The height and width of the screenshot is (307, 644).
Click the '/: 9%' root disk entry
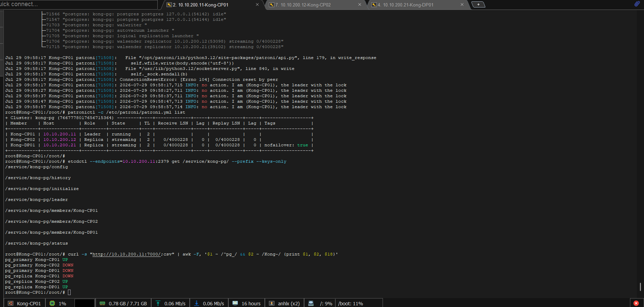pos(326,304)
